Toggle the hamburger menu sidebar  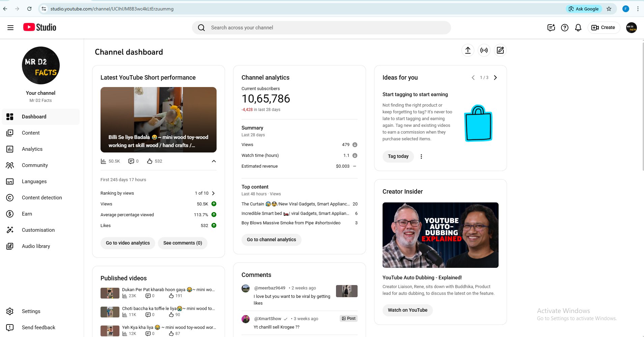[x=10, y=28]
